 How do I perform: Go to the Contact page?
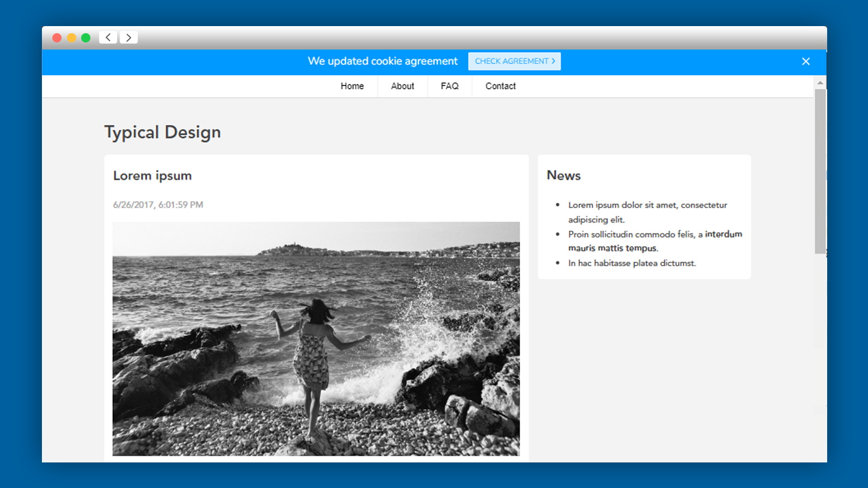[x=500, y=86]
